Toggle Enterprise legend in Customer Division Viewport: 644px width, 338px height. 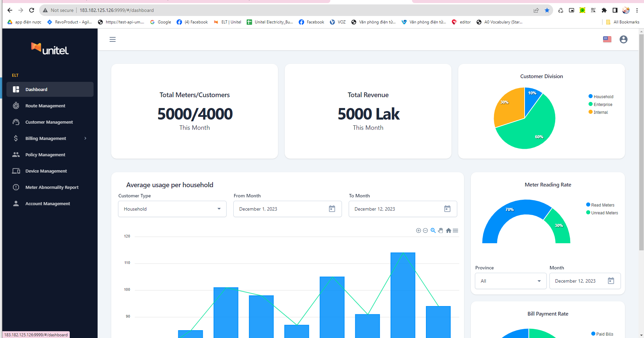pyautogui.click(x=600, y=104)
